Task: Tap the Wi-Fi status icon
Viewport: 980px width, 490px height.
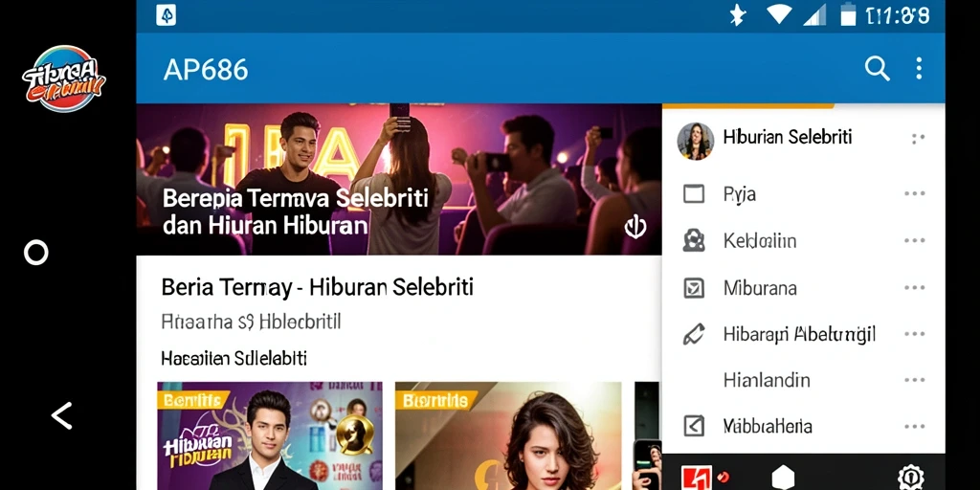Action: click(x=779, y=14)
